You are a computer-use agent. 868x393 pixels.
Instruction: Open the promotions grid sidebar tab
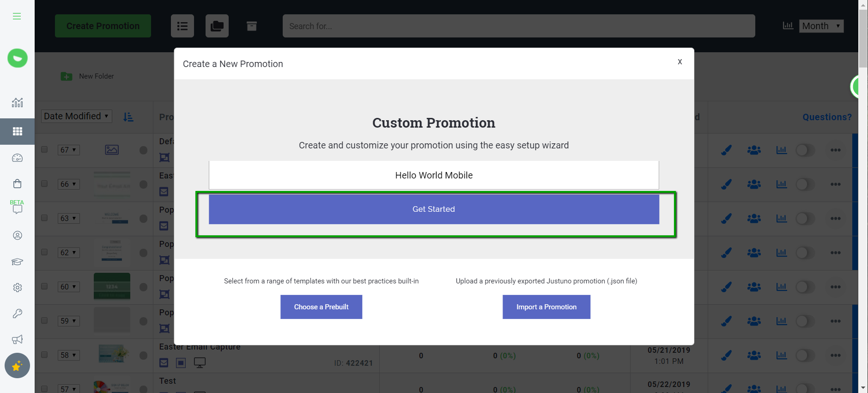pyautogui.click(x=17, y=132)
